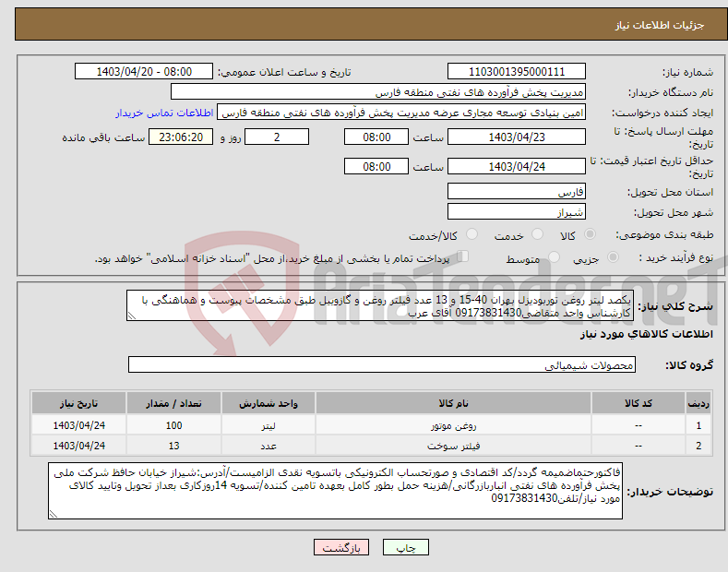The height and width of the screenshot is (572, 728).
Task: Click row number 2 cell
Action: (698, 446)
